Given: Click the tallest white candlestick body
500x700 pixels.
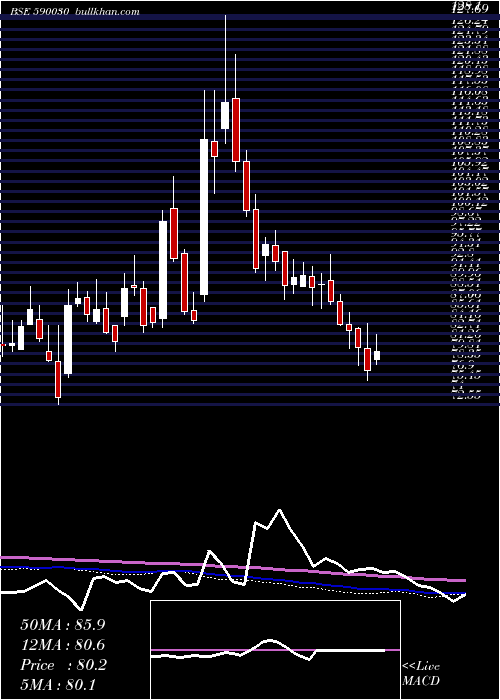Looking at the screenshot, I should pos(204,217).
